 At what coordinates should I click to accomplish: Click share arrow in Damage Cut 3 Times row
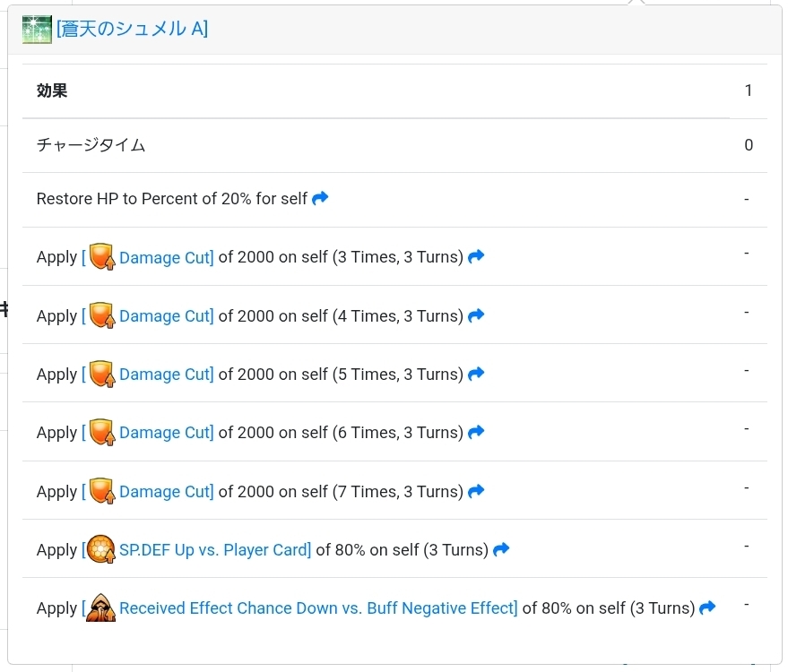tap(476, 256)
